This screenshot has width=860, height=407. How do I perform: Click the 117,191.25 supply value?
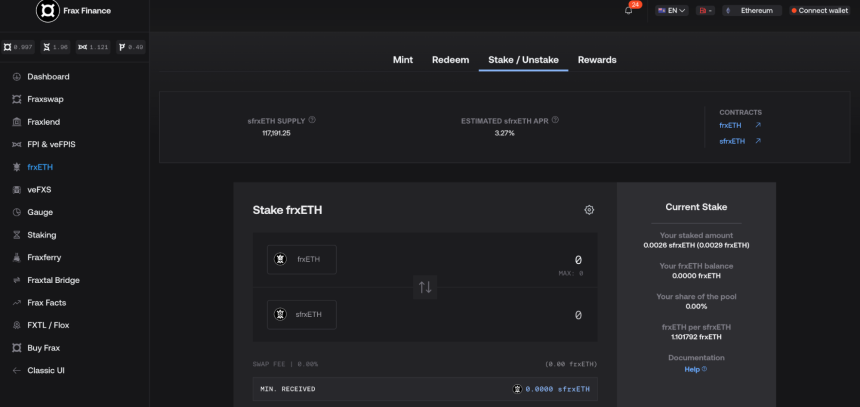[x=276, y=133]
